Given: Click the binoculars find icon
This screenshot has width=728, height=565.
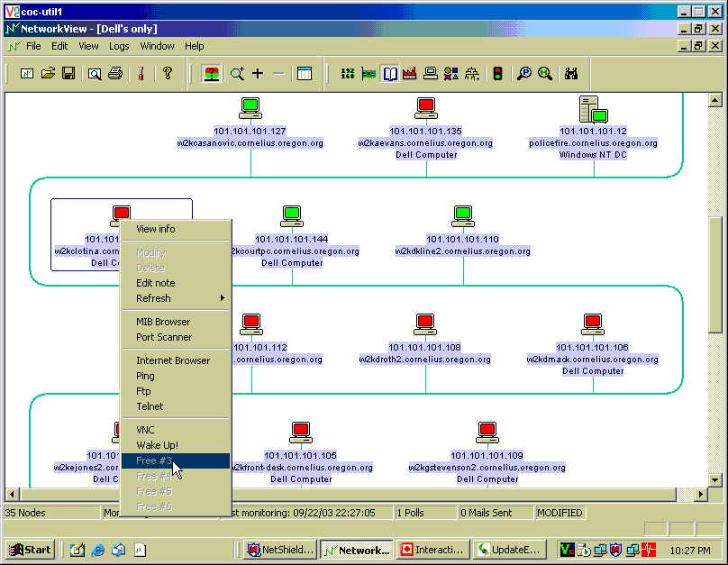Looking at the screenshot, I should (x=571, y=73).
